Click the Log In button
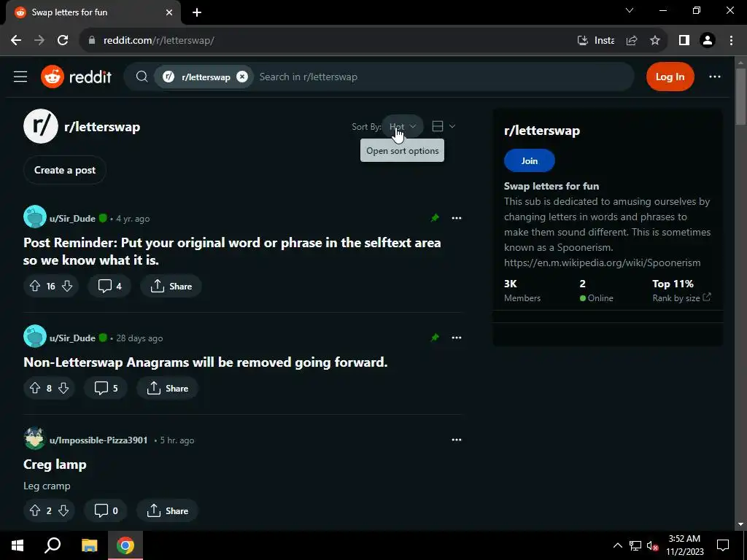The image size is (747, 560). tap(670, 77)
